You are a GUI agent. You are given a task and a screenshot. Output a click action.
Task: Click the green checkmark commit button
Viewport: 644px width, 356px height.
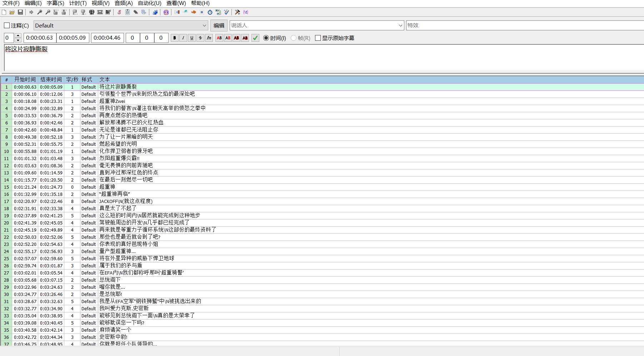coord(255,38)
